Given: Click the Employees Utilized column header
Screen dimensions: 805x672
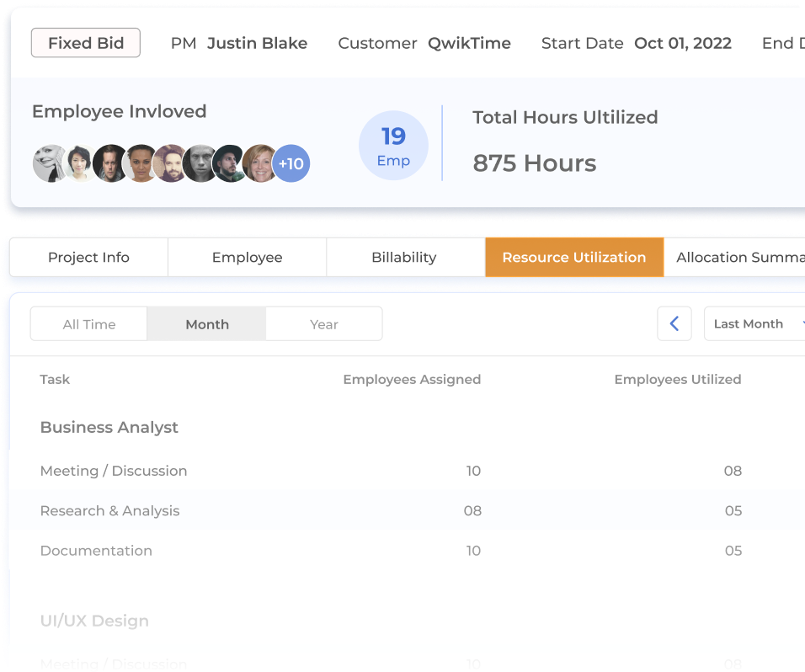Looking at the screenshot, I should click(x=678, y=380).
